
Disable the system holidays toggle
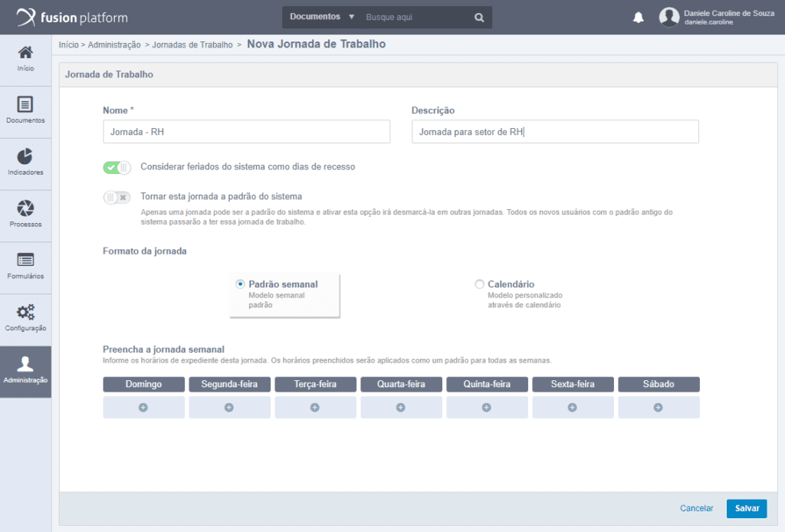pos(117,166)
